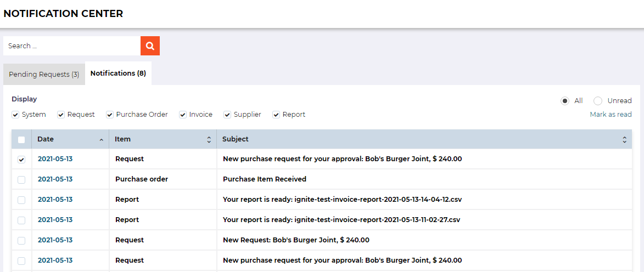The width and height of the screenshot is (644, 272).
Task: Uncheck the Invoice display filter
Action: (x=183, y=115)
